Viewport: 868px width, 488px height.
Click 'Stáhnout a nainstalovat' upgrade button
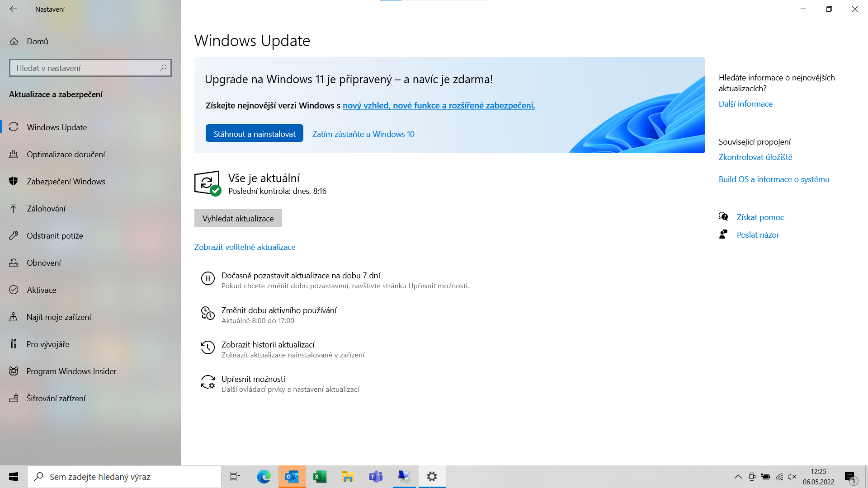click(254, 133)
